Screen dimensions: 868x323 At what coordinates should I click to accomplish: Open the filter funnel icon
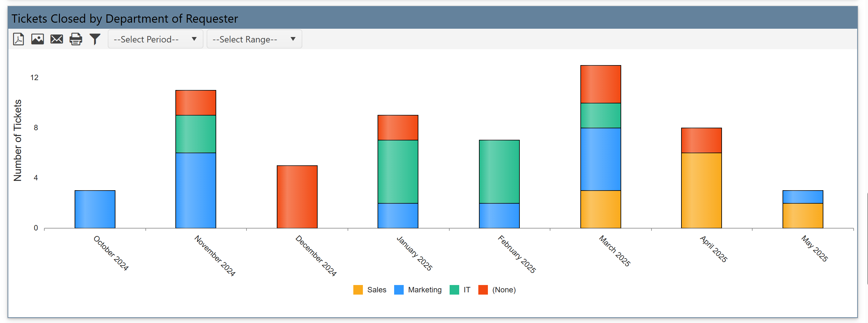pyautogui.click(x=95, y=39)
